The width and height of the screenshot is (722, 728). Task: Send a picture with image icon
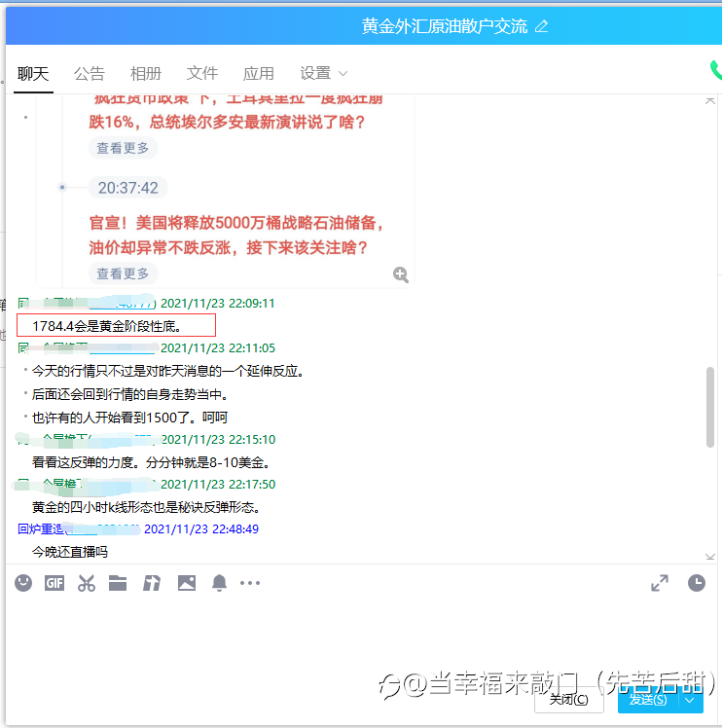tap(187, 583)
